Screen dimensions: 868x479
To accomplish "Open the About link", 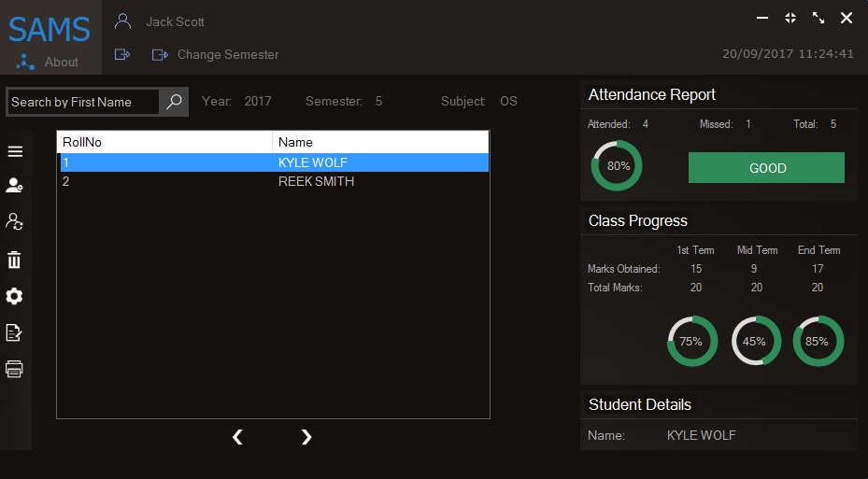I will coord(62,62).
